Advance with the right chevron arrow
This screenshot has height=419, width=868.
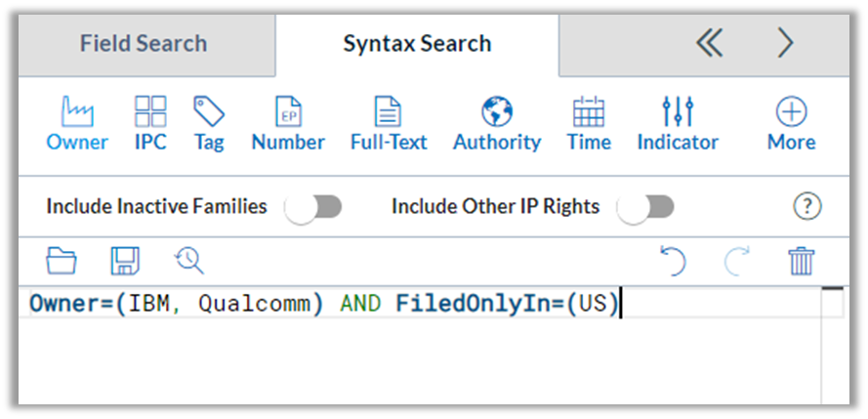tap(786, 43)
